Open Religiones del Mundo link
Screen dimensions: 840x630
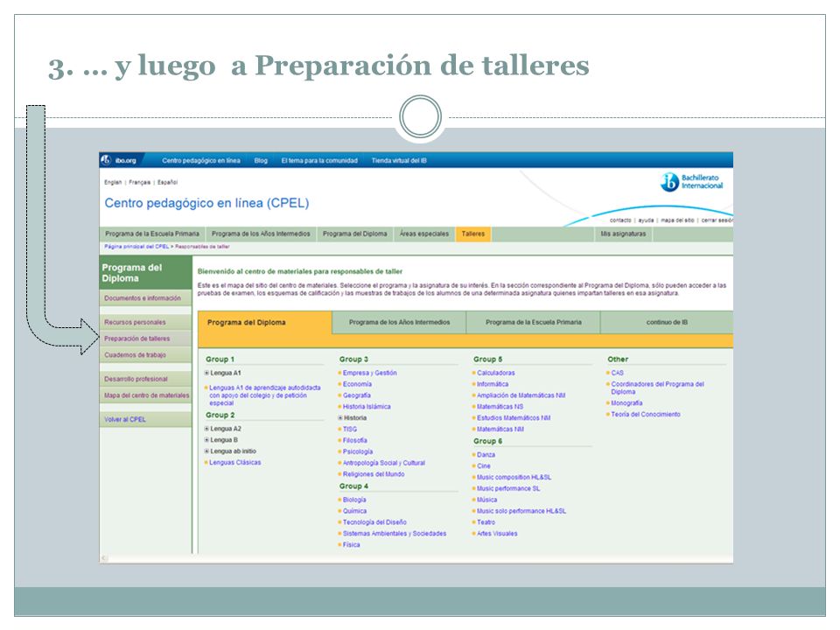pyautogui.click(x=374, y=474)
